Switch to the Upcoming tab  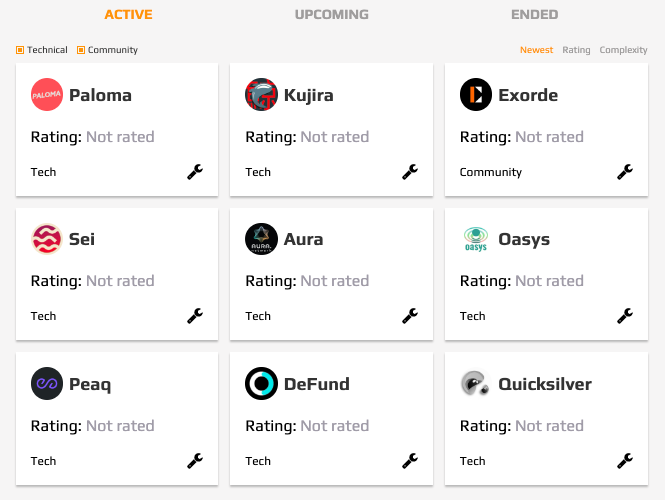[332, 14]
